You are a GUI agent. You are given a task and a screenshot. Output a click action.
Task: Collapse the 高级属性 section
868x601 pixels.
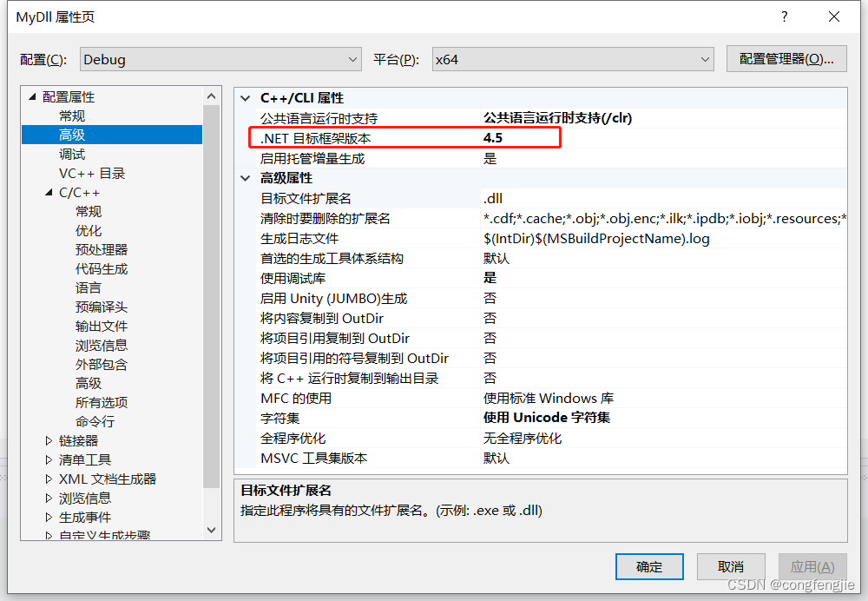tap(247, 177)
